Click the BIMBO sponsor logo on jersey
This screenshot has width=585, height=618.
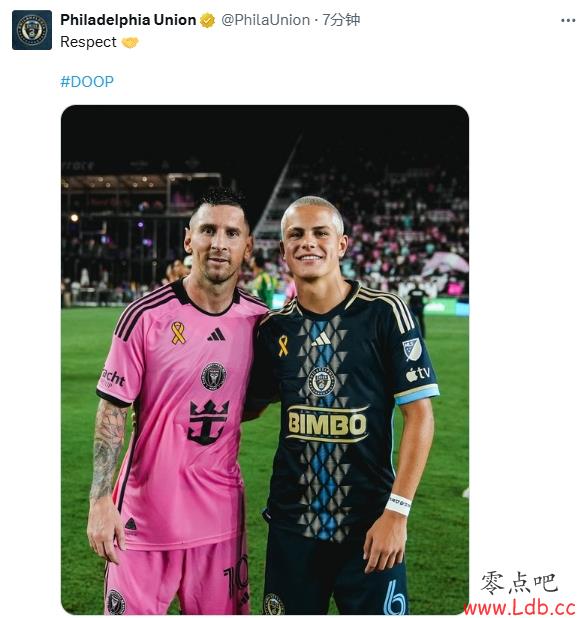tap(327, 424)
